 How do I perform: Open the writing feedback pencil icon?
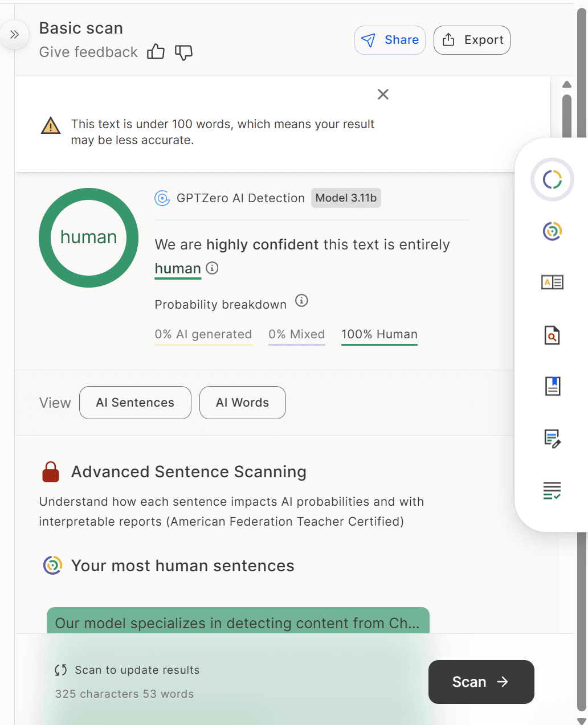552,438
